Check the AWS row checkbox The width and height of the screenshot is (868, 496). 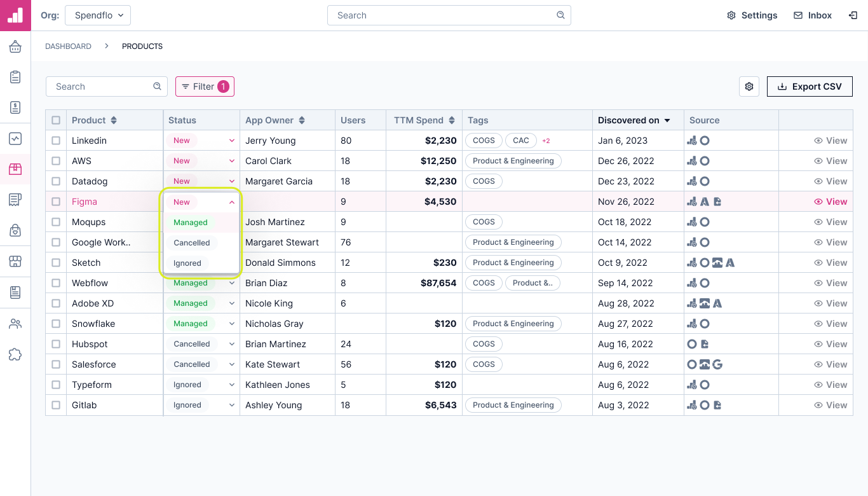[56, 161]
